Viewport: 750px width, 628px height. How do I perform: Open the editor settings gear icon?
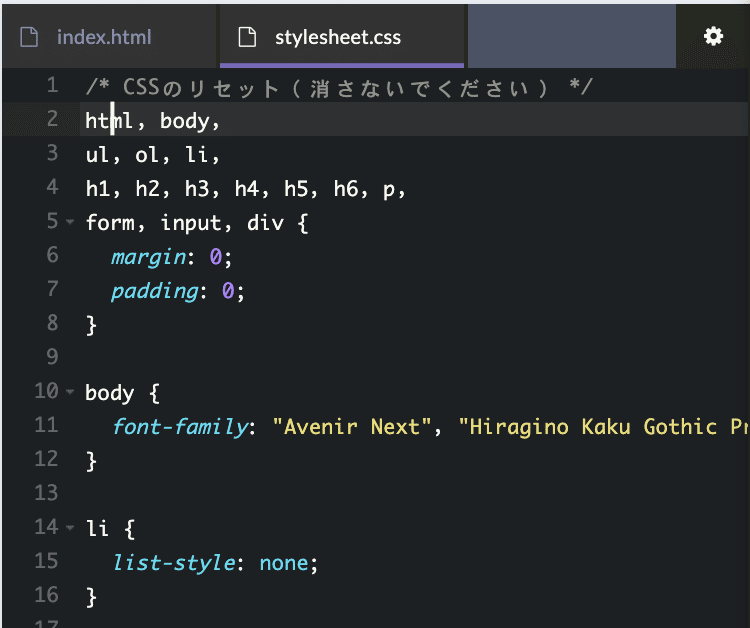coord(713,36)
